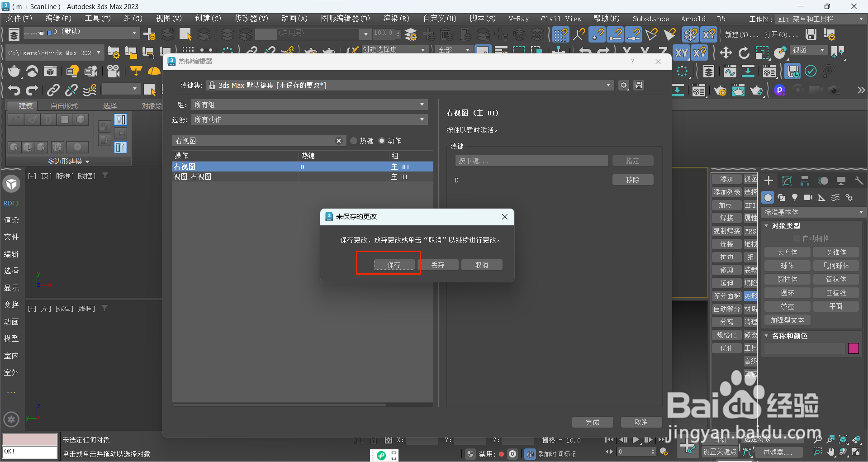Activate the Rotate tool
This screenshot has width=868, height=462.
(x=744, y=52)
